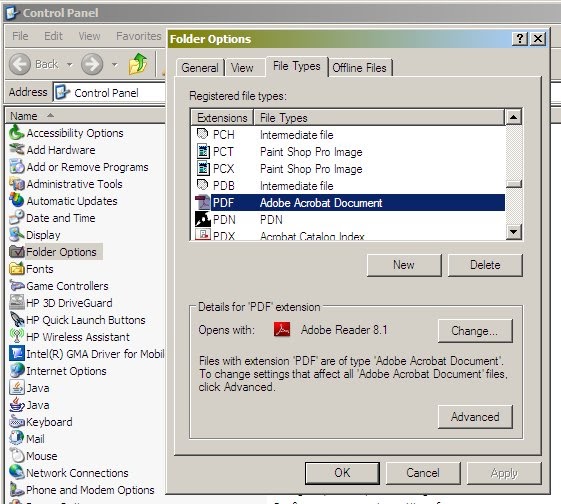Open the Mail icon

coord(16,439)
